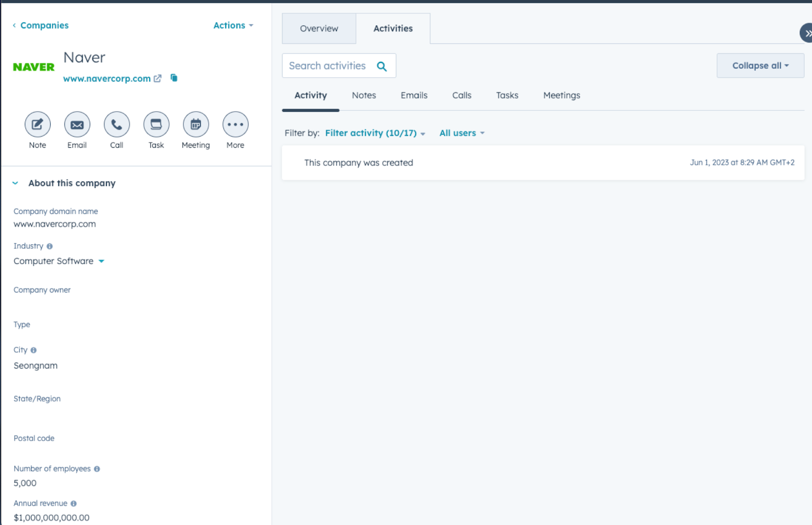The image size is (812, 525).
Task: Go back to Companies list
Action: (x=44, y=25)
